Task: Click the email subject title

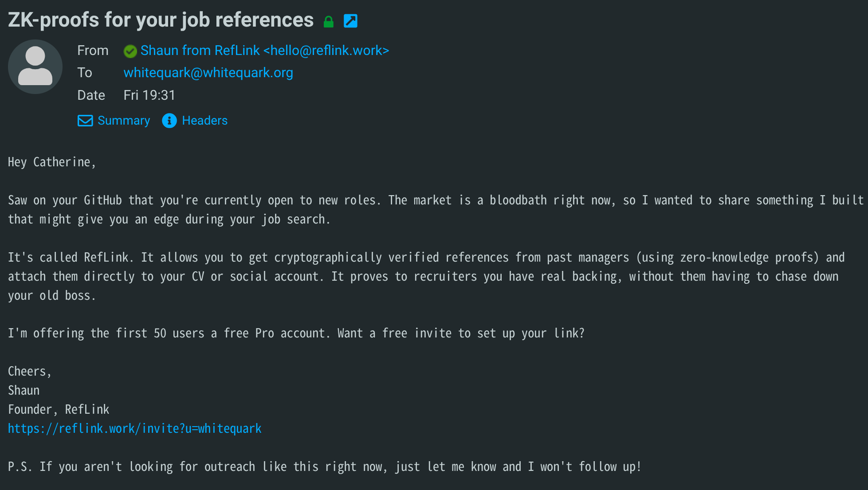Action: [161, 20]
